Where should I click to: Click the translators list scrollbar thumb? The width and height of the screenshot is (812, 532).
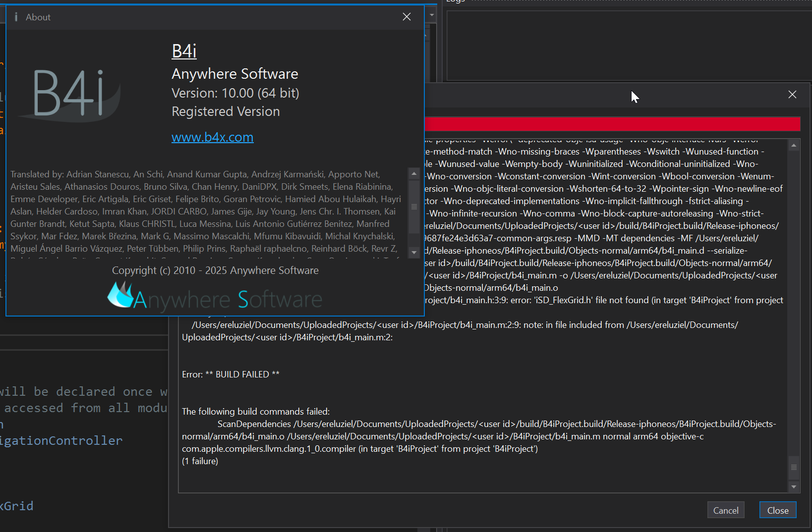click(x=414, y=207)
